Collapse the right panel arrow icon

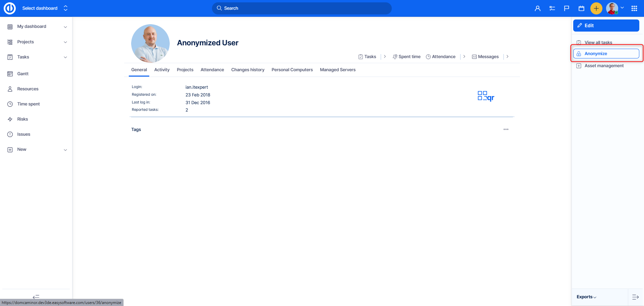(635, 297)
